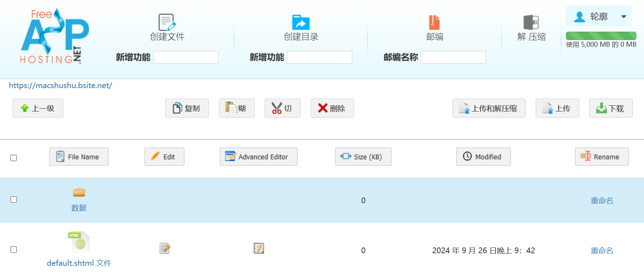This screenshot has width=644, height=273.
Task: Click the 糊 paste button
Action: tap(237, 108)
